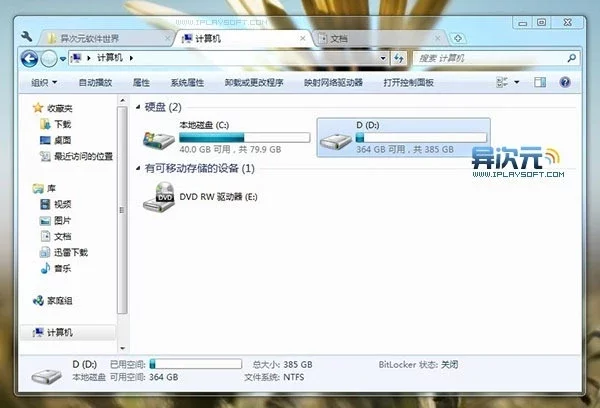Screen dimensions: 600x408
Task: Select 下载 in the favorites sidebar
Action: [61, 124]
